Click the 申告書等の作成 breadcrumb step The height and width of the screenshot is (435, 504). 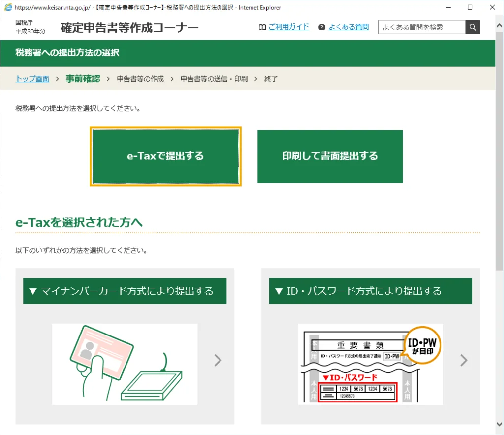(140, 79)
